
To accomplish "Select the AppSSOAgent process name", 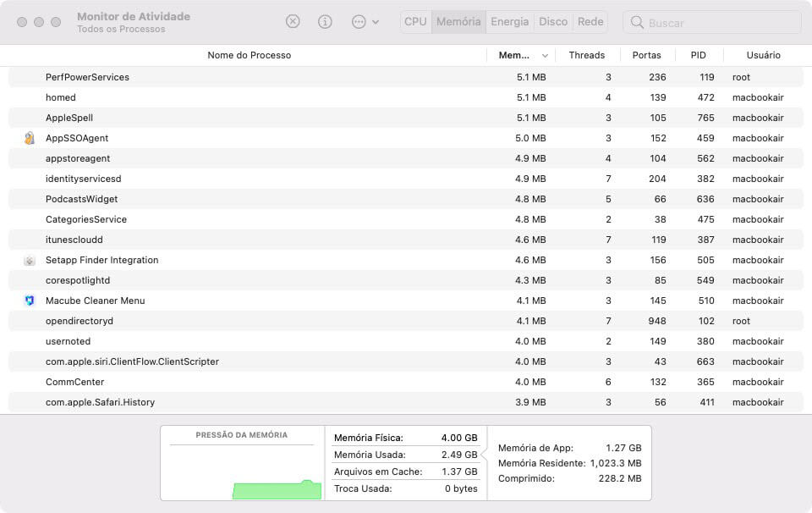I will 77,138.
